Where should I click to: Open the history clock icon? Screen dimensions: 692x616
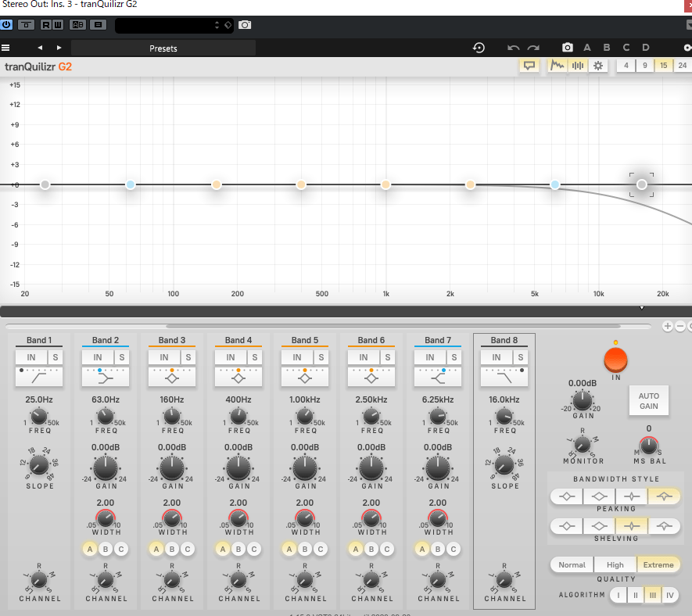coord(479,48)
